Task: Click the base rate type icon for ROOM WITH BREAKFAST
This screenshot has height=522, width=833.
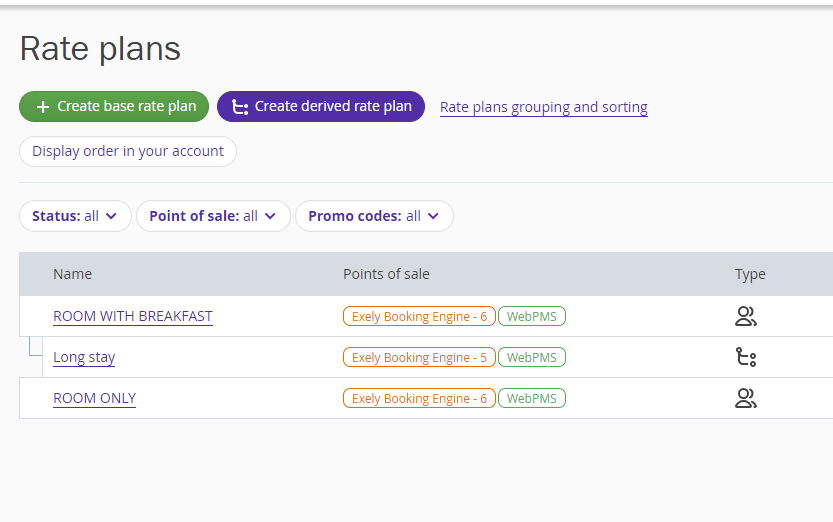Action: click(745, 317)
